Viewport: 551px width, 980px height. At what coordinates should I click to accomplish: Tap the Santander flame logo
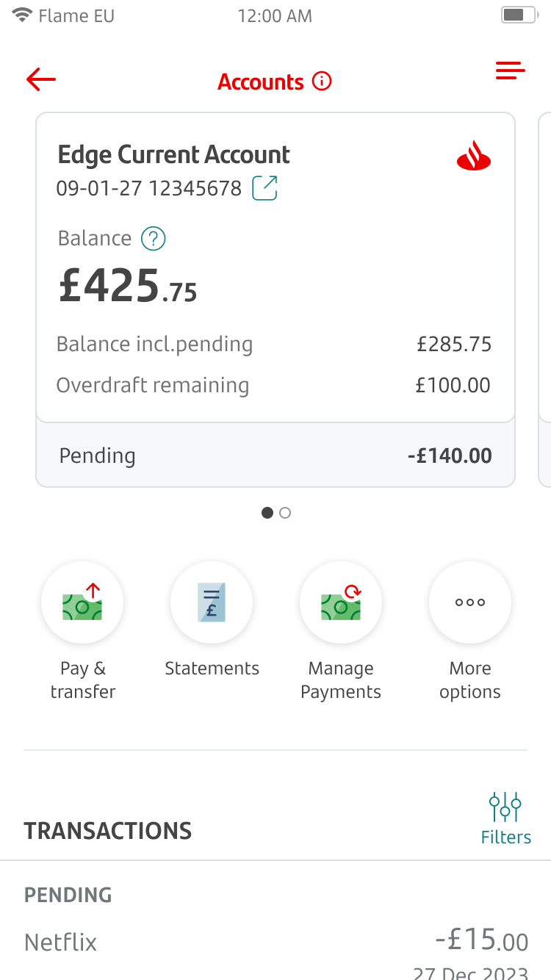tap(474, 156)
